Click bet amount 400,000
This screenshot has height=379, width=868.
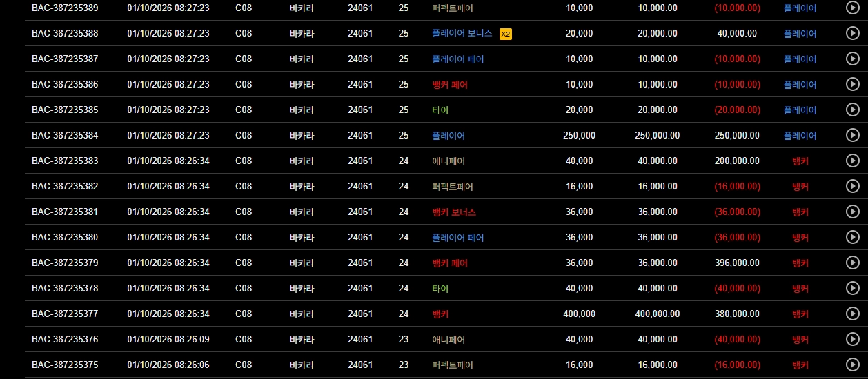(579, 314)
